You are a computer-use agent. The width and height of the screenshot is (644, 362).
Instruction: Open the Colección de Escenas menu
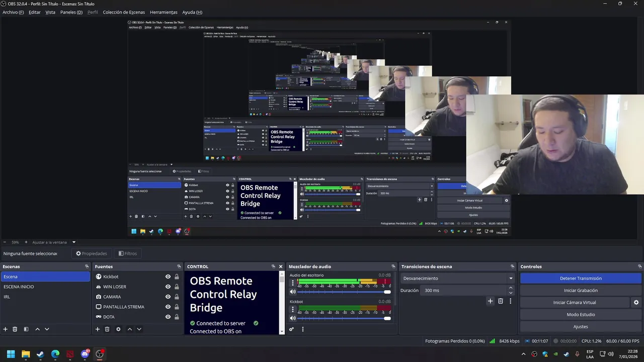click(x=124, y=12)
